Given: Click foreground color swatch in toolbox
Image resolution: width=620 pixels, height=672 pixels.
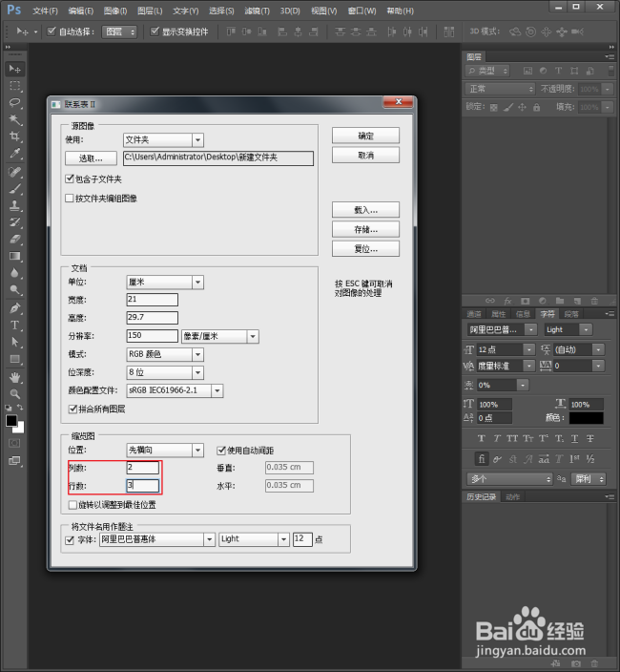Looking at the screenshot, I should [x=11, y=421].
